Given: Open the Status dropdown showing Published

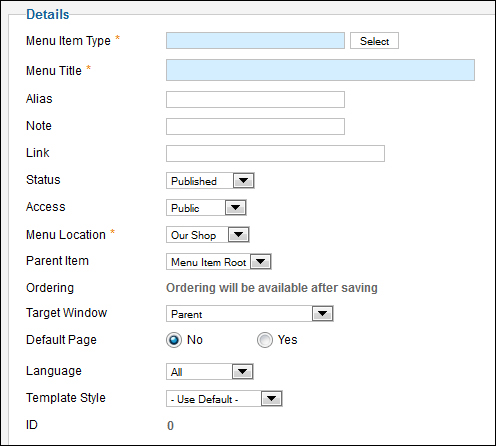Looking at the screenshot, I should (x=210, y=181).
